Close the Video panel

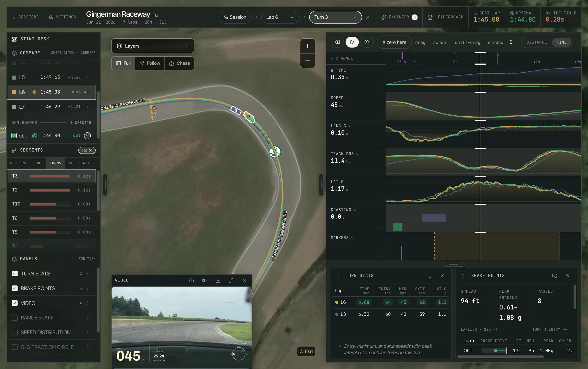pyautogui.click(x=244, y=280)
